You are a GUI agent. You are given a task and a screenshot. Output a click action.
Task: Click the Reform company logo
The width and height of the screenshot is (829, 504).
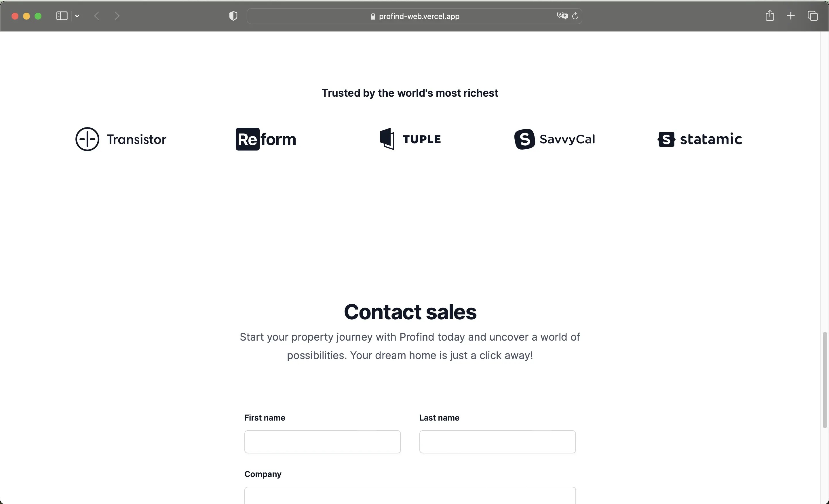tap(265, 139)
